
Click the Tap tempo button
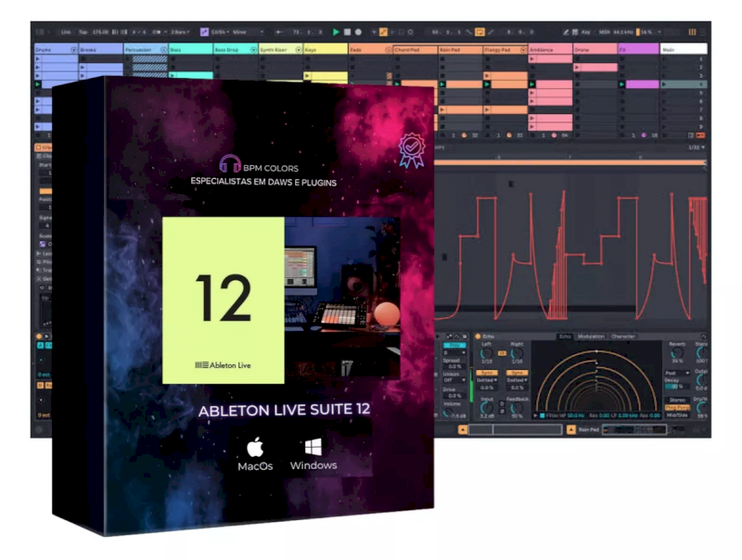point(83,32)
